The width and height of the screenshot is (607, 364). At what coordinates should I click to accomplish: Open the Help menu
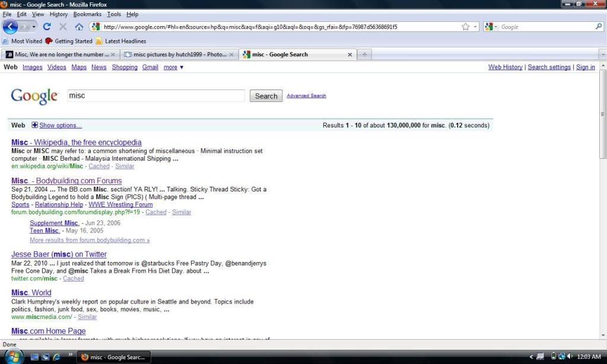(x=132, y=14)
